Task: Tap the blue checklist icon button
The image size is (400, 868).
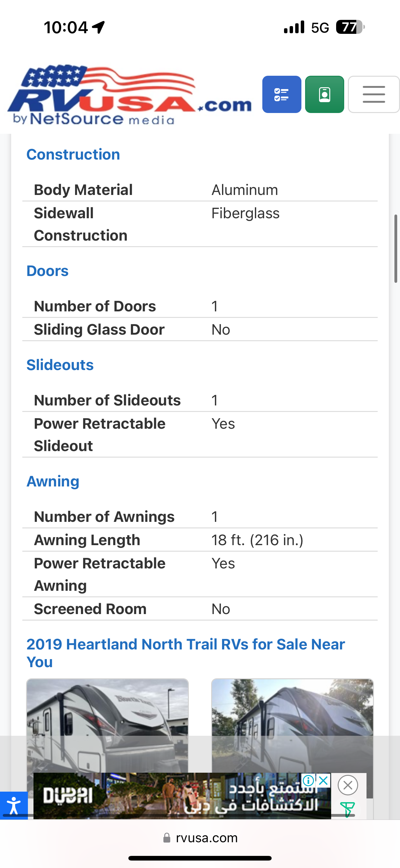Action: (x=282, y=94)
